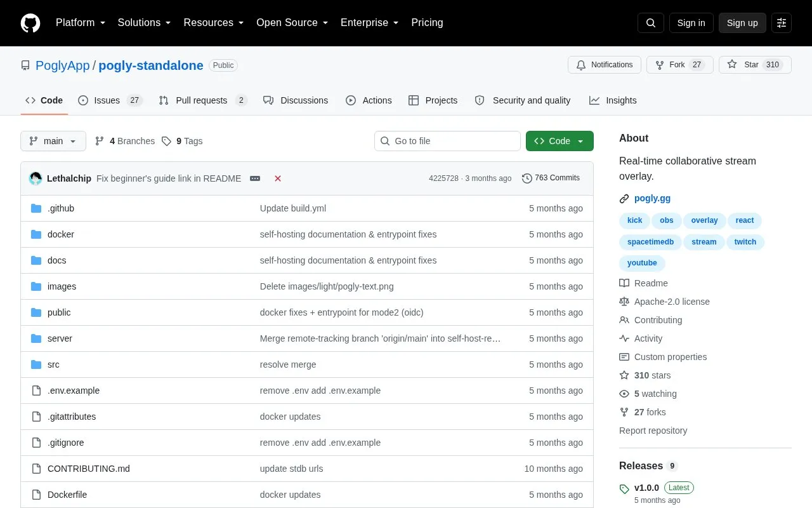Expand the Resources menu
Viewport: 812px width, 508px height.
[214, 23]
